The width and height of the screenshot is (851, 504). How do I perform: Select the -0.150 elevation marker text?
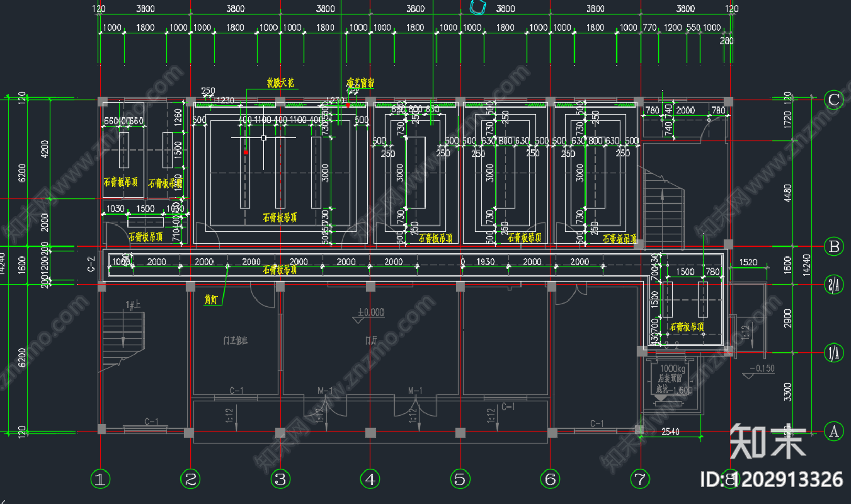[x=762, y=369]
